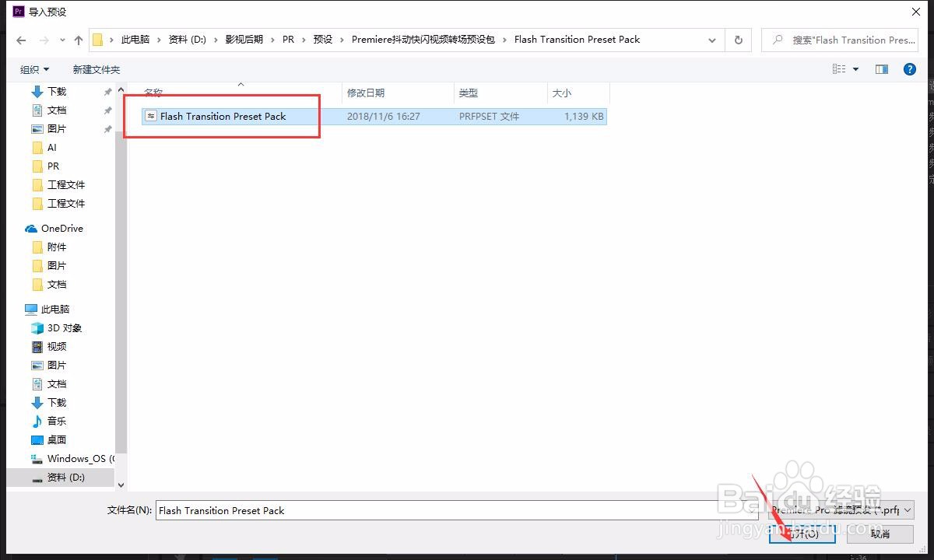Close the 导入预设 dialog

pyautogui.click(x=915, y=12)
